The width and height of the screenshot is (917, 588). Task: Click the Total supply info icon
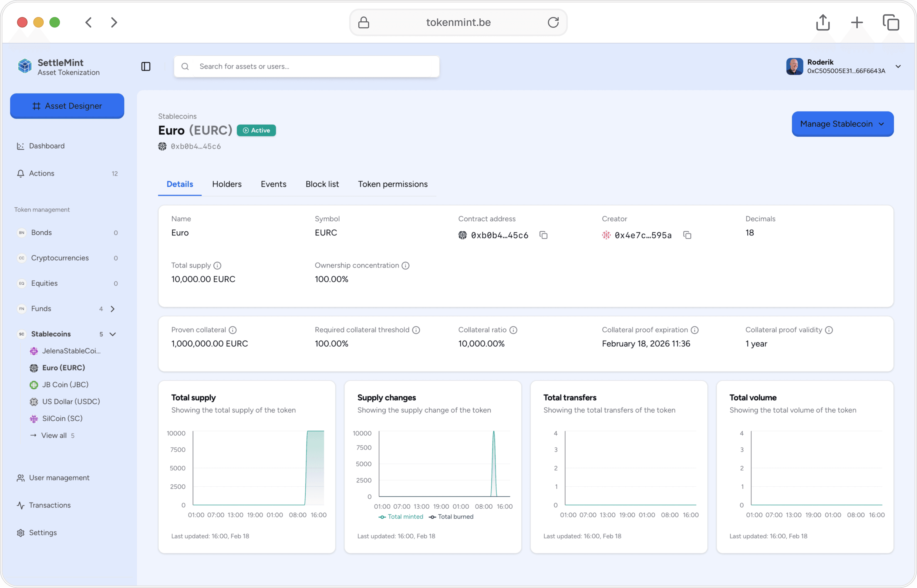[218, 265]
